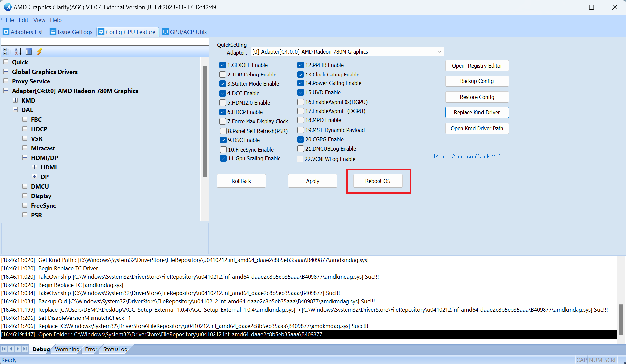The width and height of the screenshot is (626, 364).
Task: Collapse the HDMI/DP tree node
Action: [25, 158]
